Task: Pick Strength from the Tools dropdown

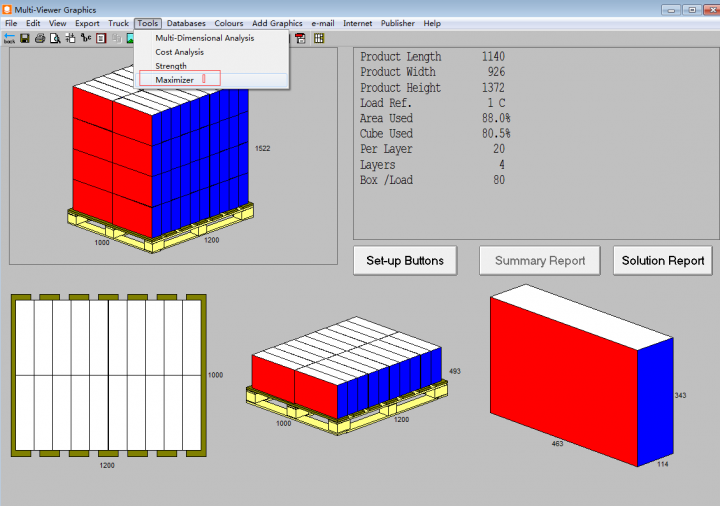Action: point(171,66)
